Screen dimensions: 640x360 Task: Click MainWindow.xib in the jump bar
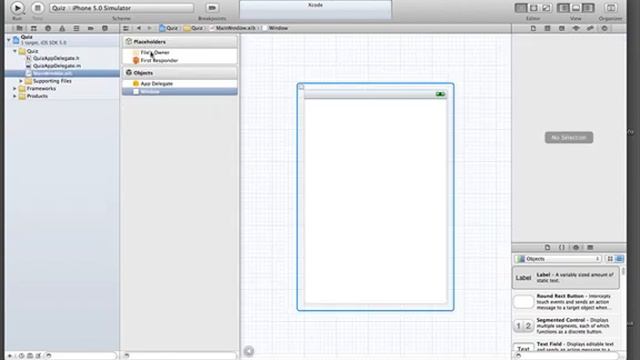click(x=233, y=28)
